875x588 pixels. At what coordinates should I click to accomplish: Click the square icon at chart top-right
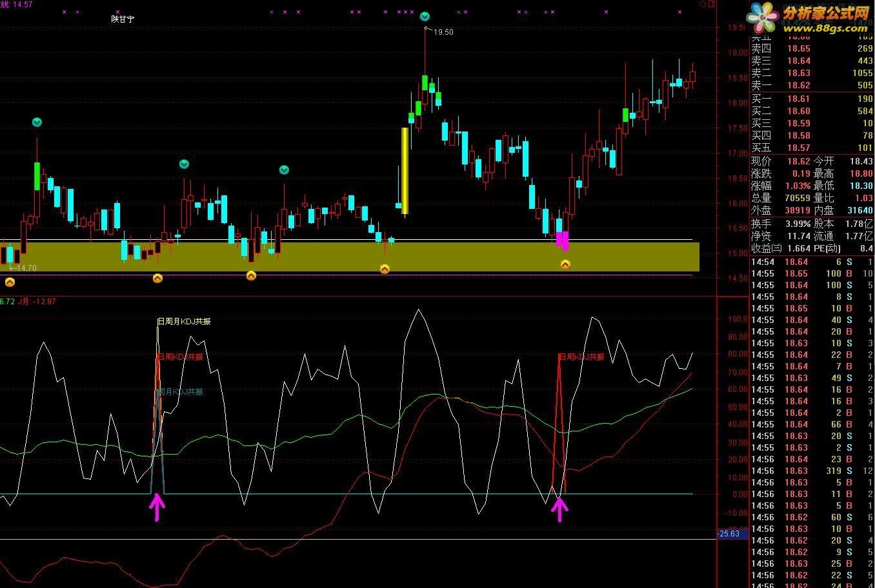tap(712, 5)
